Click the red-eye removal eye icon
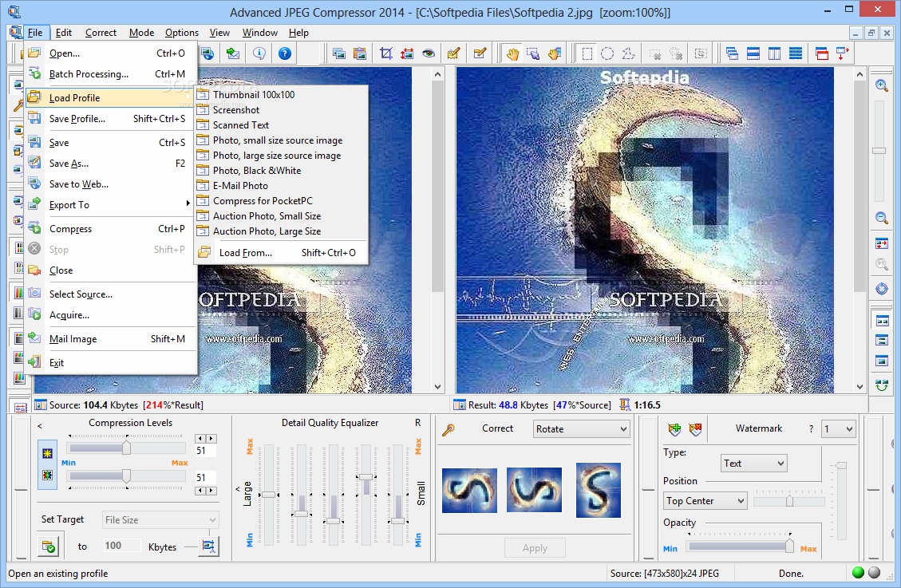901x588 pixels. click(429, 54)
